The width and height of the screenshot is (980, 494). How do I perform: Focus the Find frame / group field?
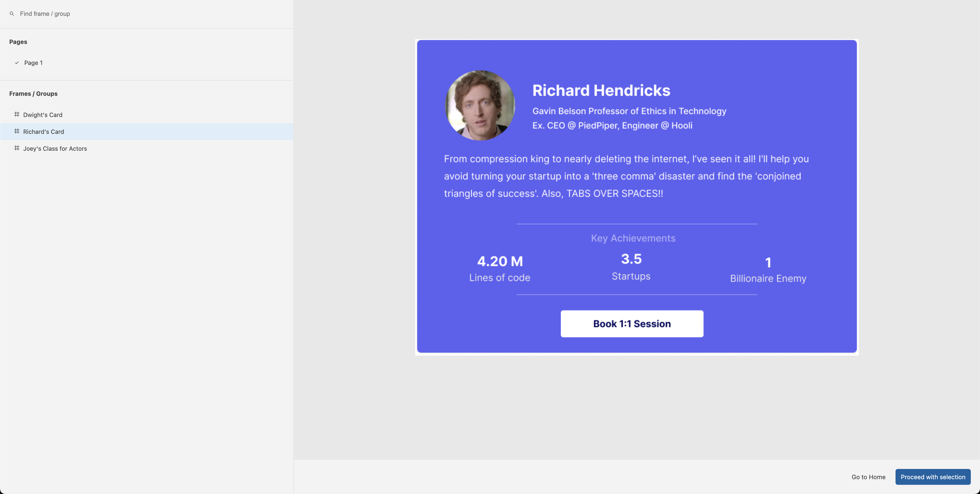pos(146,14)
